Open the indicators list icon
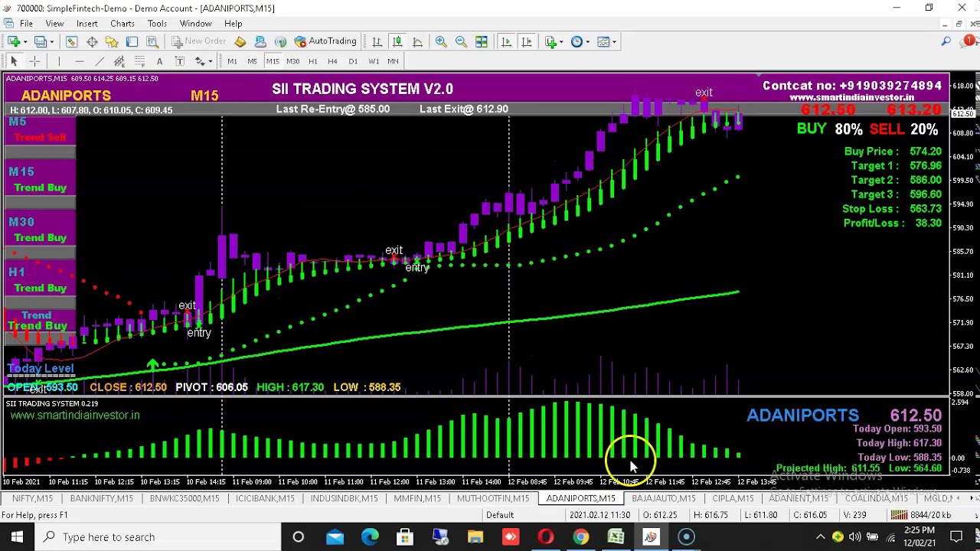The height and width of the screenshot is (551, 980). 550,41
